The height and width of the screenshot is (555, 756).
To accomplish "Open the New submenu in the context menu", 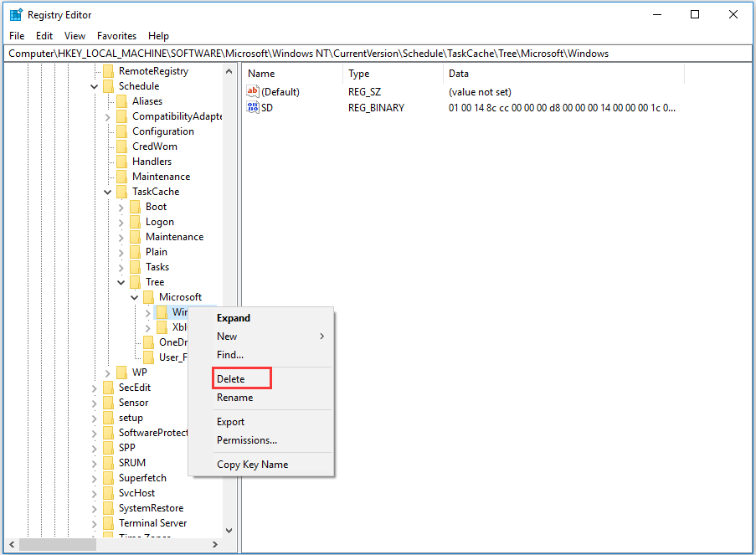I will click(226, 336).
